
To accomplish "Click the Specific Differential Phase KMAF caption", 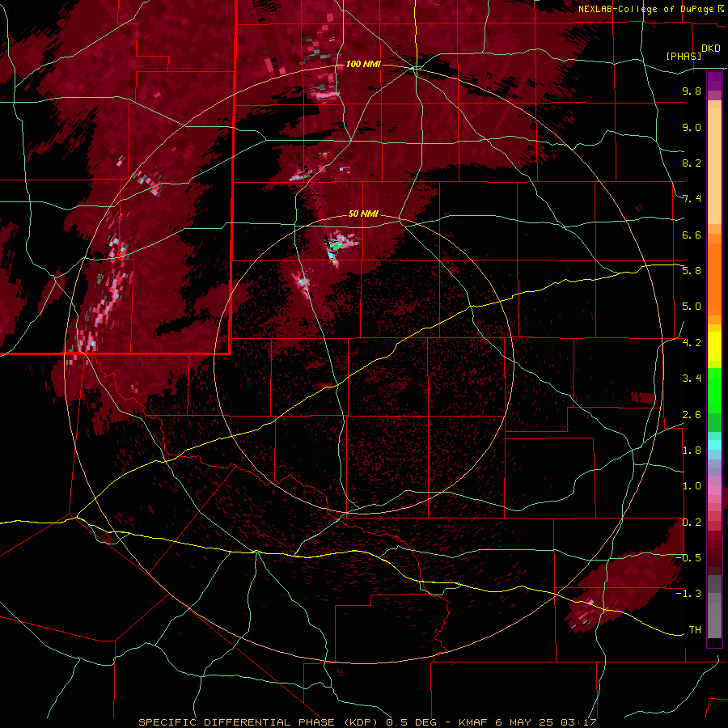I will (x=367, y=722).
